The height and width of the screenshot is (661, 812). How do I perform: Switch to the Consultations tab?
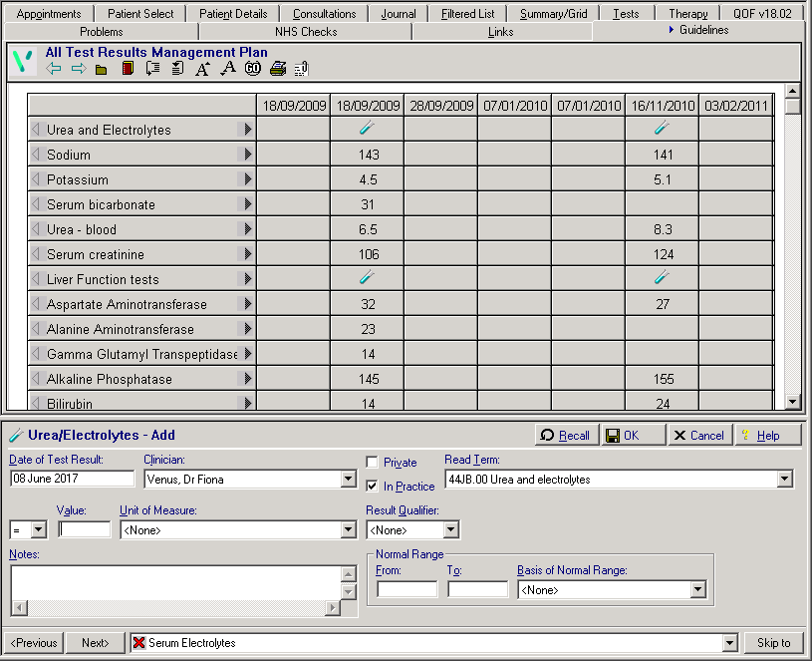pos(324,14)
